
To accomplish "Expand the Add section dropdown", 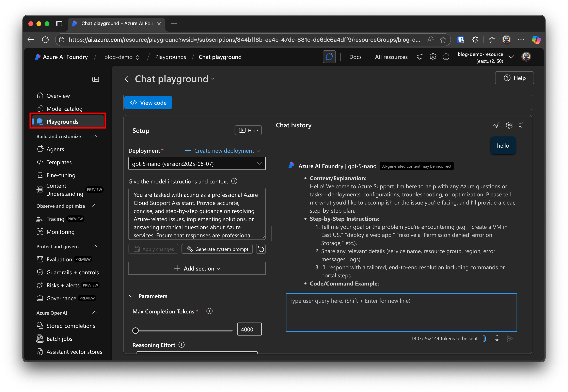I will point(197,268).
